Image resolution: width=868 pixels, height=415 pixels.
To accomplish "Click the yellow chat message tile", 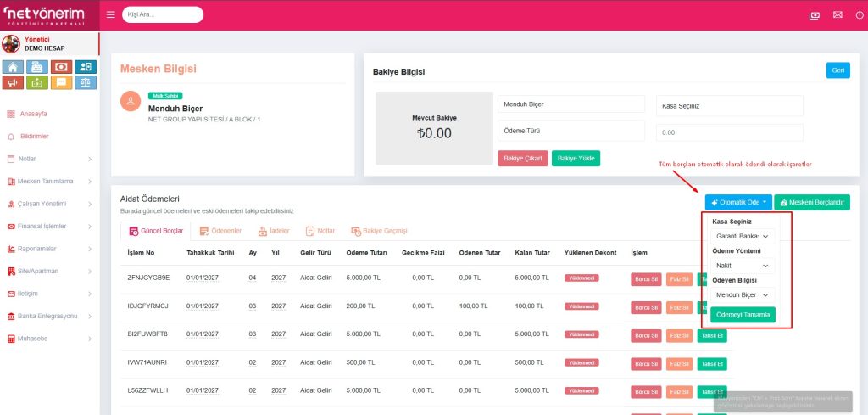I will coord(61,82).
